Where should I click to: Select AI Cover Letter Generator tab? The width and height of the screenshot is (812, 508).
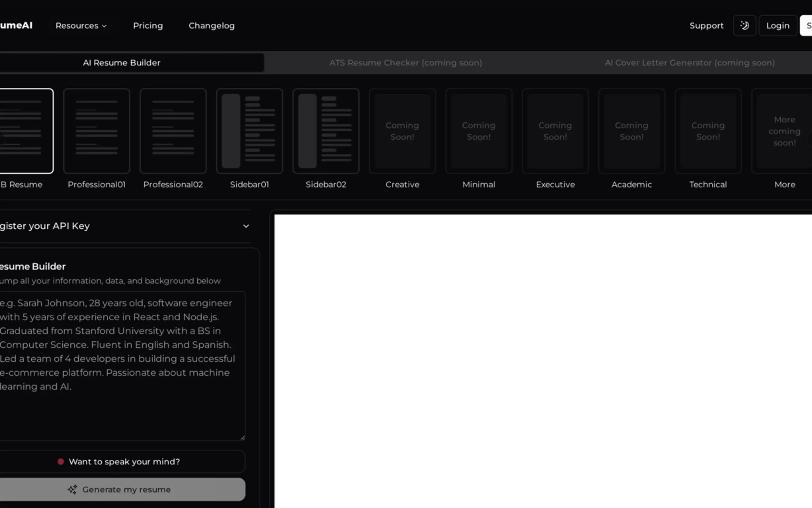point(690,62)
